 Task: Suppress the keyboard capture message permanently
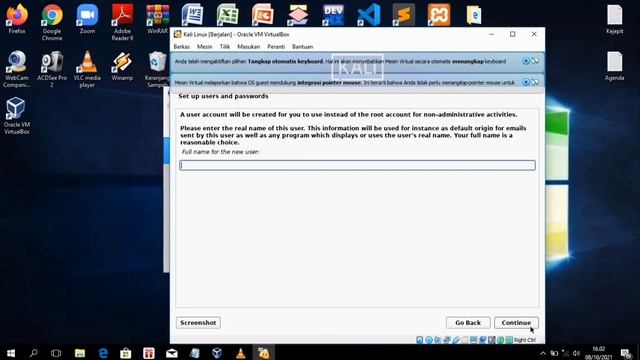pos(535,61)
